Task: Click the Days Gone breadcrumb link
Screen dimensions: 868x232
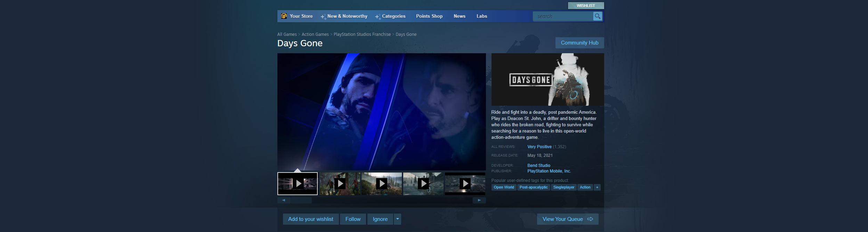Action: [406, 34]
